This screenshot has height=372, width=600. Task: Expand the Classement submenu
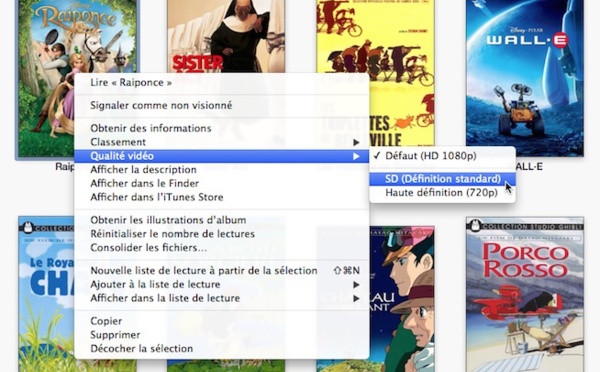(x=222, y=142)
